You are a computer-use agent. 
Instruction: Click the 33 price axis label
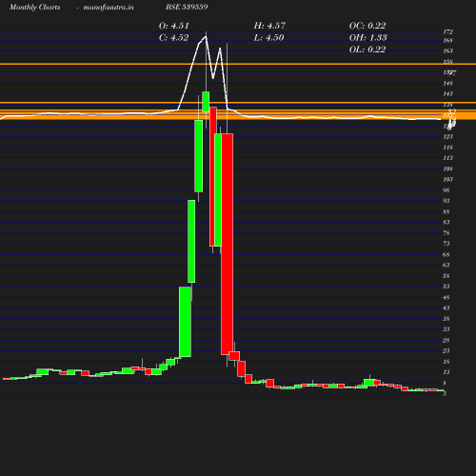[x=446, y=329]
